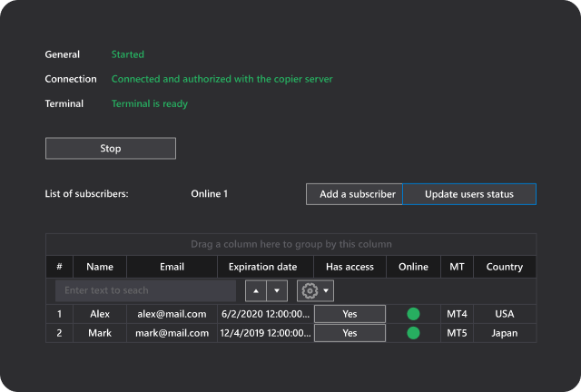Click Alex's green online status indicator
The image size is (581, 392).
click(x=413, y=314)
